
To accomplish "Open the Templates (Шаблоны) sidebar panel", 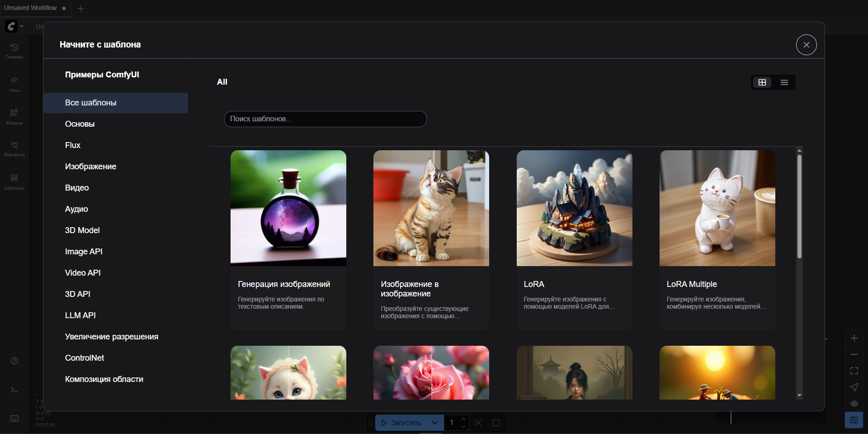I will (14, 182).
